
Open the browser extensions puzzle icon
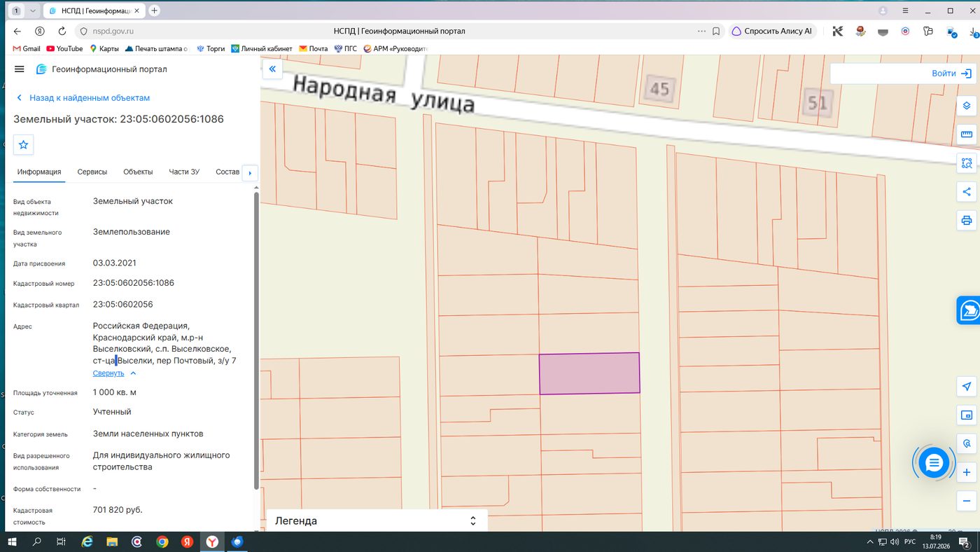[x=928, y=31]
